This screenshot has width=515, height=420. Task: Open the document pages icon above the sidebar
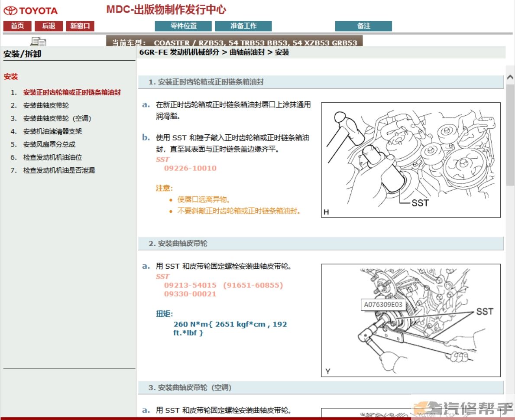tap(39, 42)
